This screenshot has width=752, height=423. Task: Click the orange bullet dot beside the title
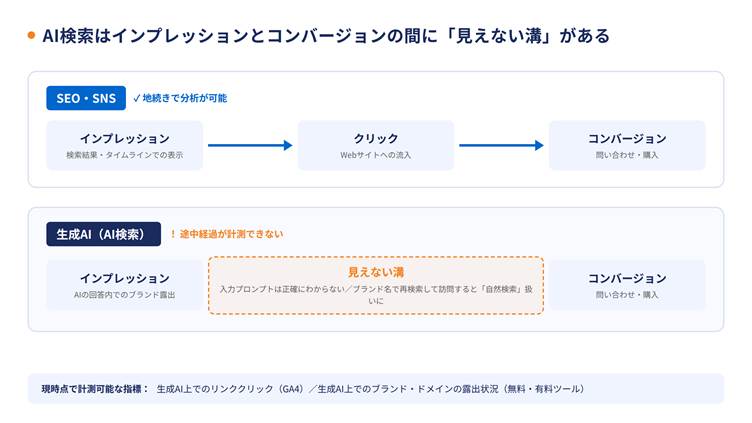click(31, 35)
